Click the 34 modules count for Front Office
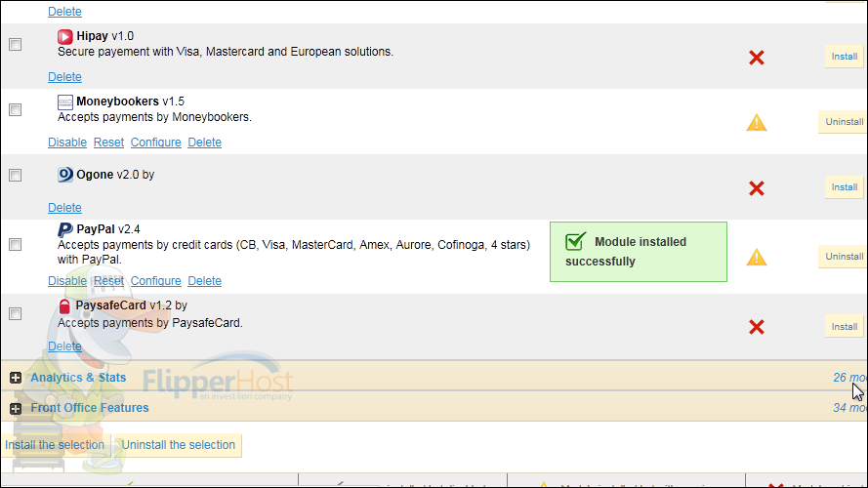 tap(849, 408)
